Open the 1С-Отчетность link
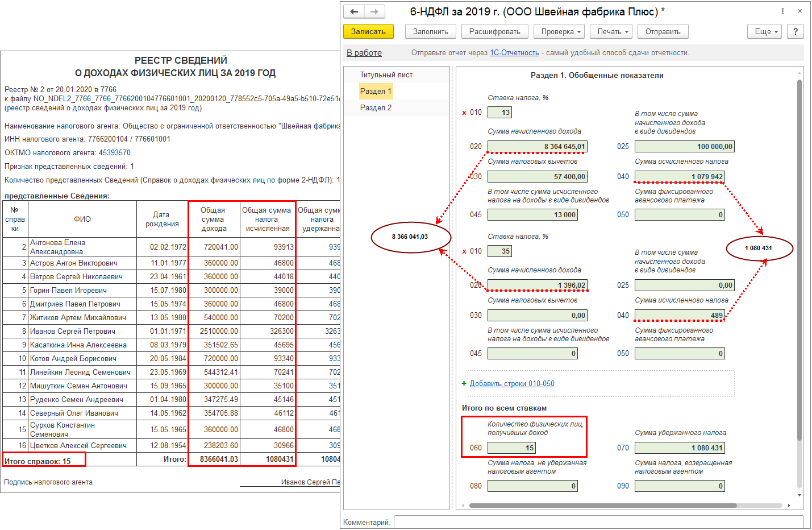This screenshot has height=530, width=812. 515,53
